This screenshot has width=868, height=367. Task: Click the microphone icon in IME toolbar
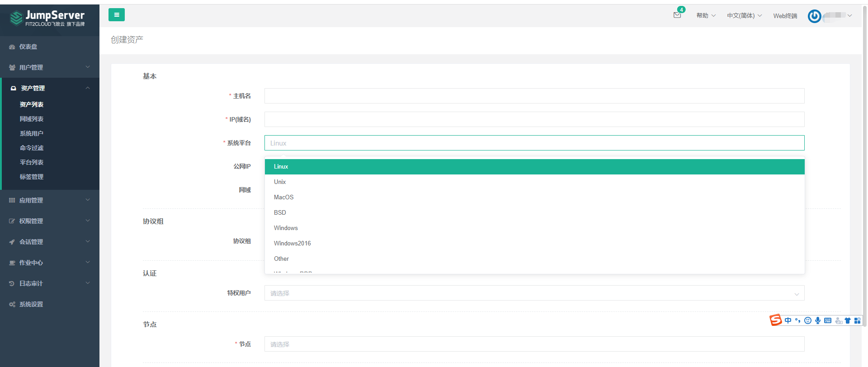818,320
